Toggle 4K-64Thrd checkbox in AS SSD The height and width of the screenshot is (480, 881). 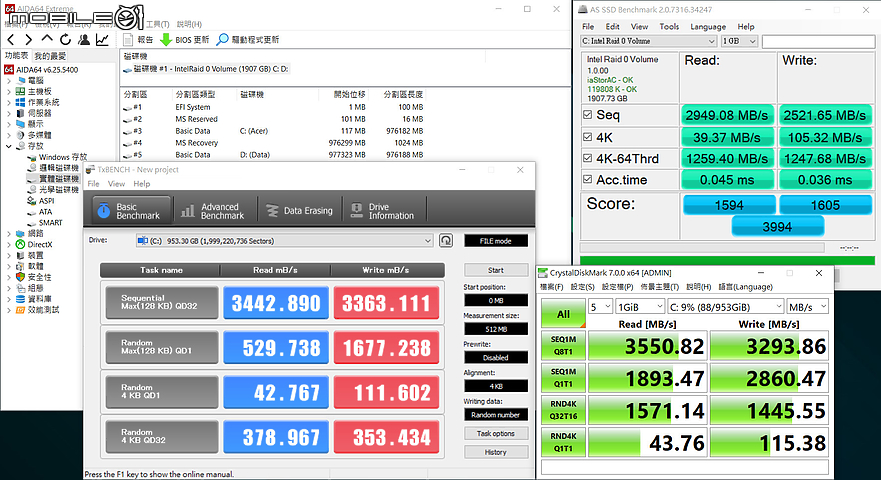[x=588, y=159]
